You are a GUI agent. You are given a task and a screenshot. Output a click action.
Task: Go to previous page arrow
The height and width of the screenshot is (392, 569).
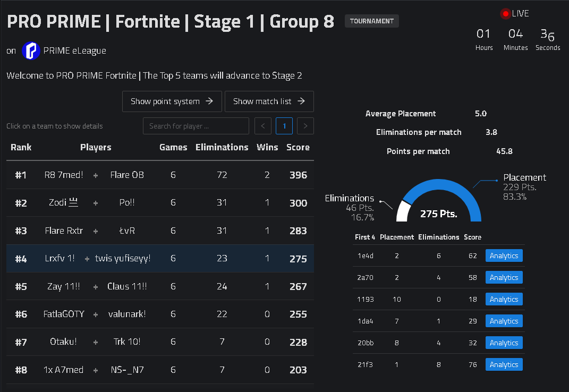263,126
